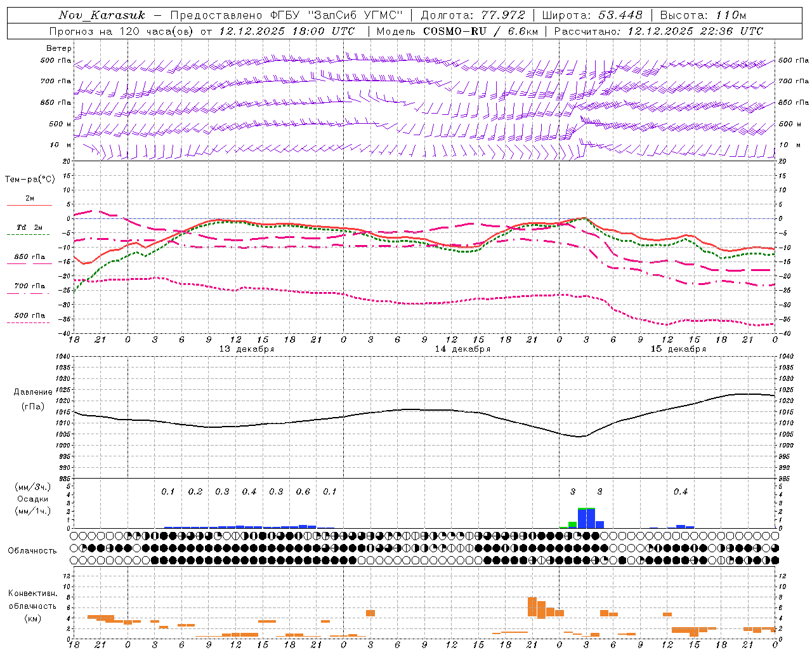
Task: Click the tallest orange convective cloud bar
Action: tap(532, 606)
